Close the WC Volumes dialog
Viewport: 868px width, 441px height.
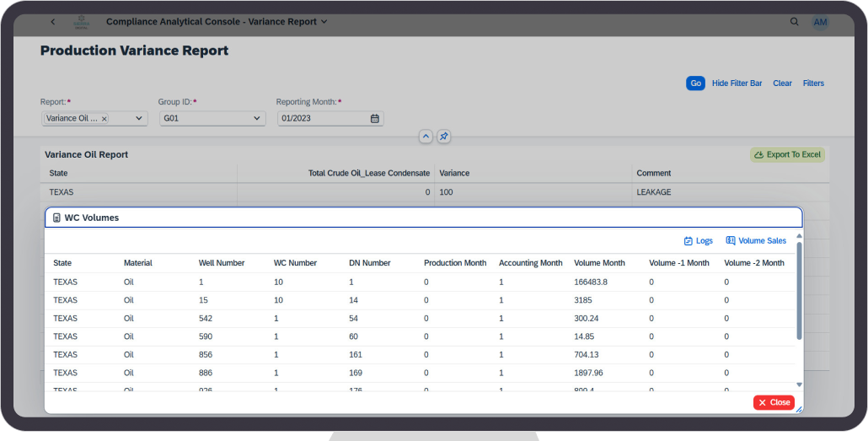point(774,402)
